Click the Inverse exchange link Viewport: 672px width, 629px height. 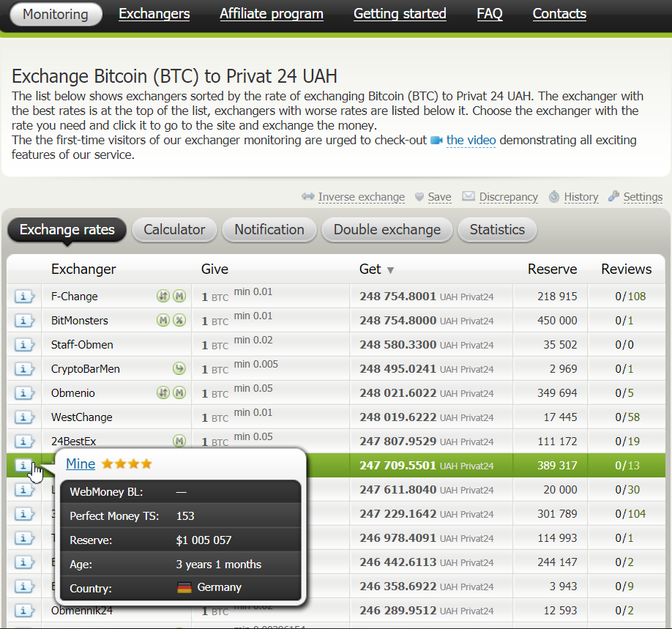362,197
